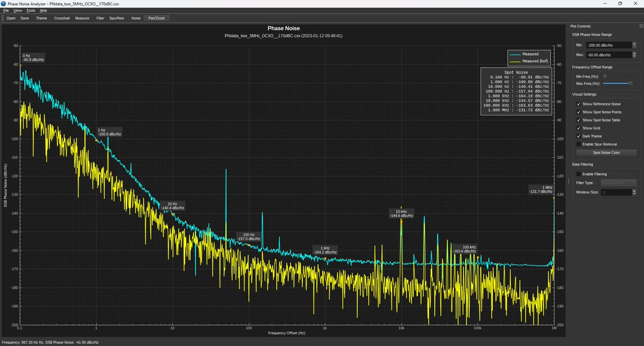Click Open in the toolbar

click(x=11, y=18)
